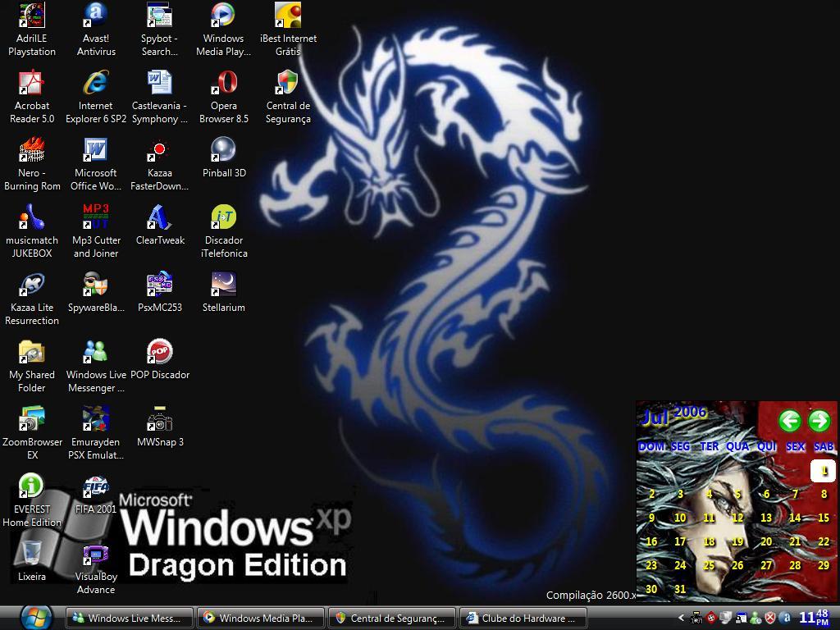
Task: Select day 20 in calendar widget
Action: click(766, 541)
